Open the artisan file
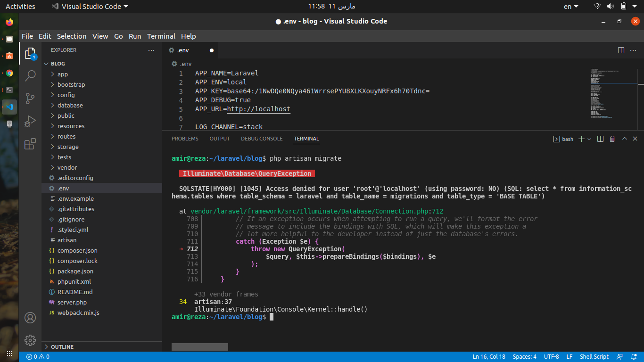The width and height of the screenshot is (644, 362). (x=102, y=240)
